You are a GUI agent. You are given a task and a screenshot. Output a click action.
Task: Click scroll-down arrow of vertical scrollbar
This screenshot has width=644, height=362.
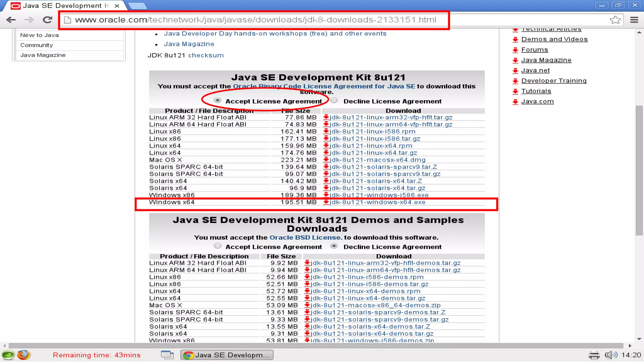tap(639, 339)
